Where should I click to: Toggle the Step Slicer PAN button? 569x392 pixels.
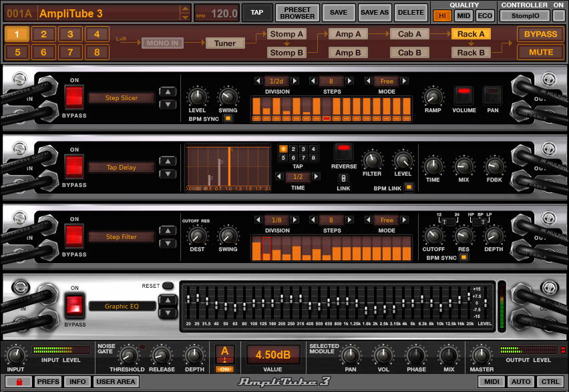(492, 95)
